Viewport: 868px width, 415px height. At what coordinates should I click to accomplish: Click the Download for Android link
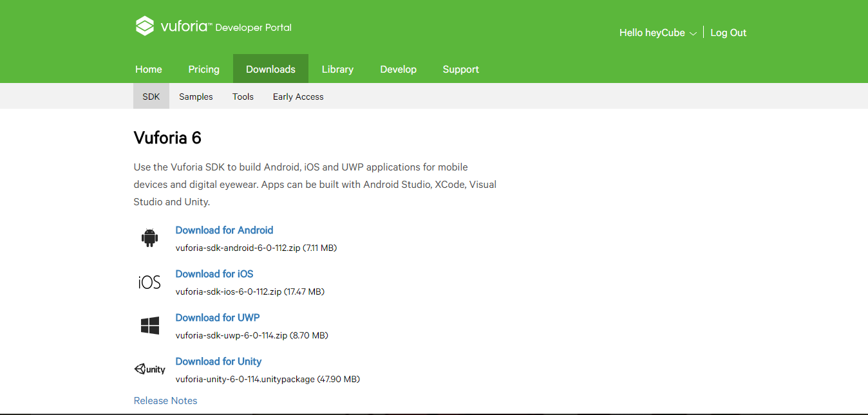click(224, 230)
